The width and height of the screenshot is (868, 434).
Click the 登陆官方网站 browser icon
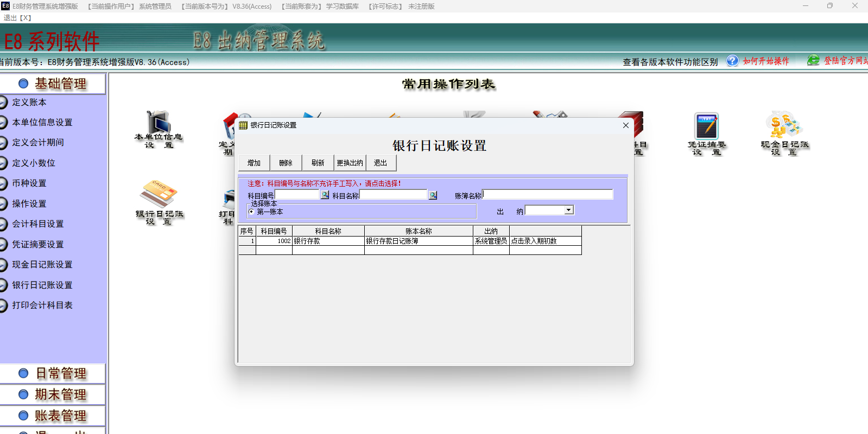point(813,61)
